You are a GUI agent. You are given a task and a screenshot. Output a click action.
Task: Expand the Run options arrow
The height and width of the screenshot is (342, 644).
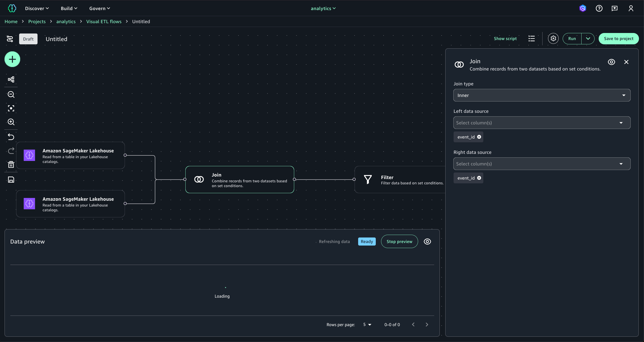click(588, 39)
